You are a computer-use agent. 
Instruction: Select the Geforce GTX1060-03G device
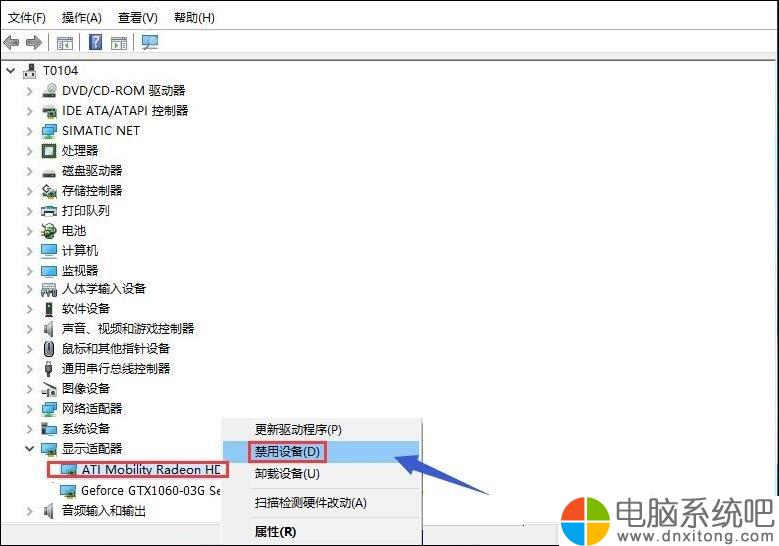tap(151, 491)
